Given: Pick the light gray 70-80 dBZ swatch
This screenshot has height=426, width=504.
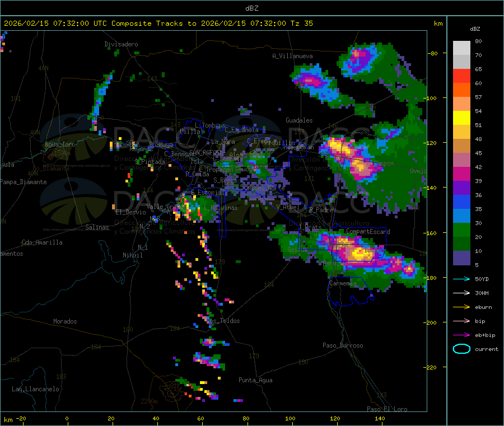Looking at the screenshot, I should [x=461, y=48].
